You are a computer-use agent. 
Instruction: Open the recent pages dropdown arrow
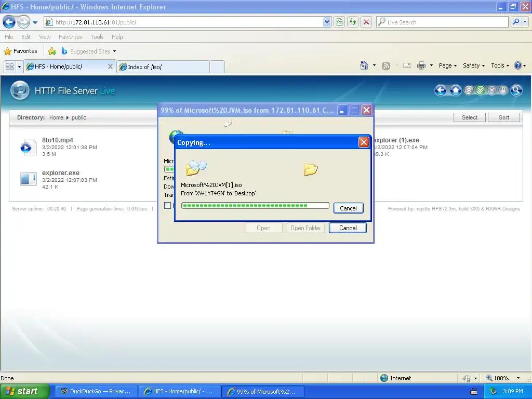35,22
